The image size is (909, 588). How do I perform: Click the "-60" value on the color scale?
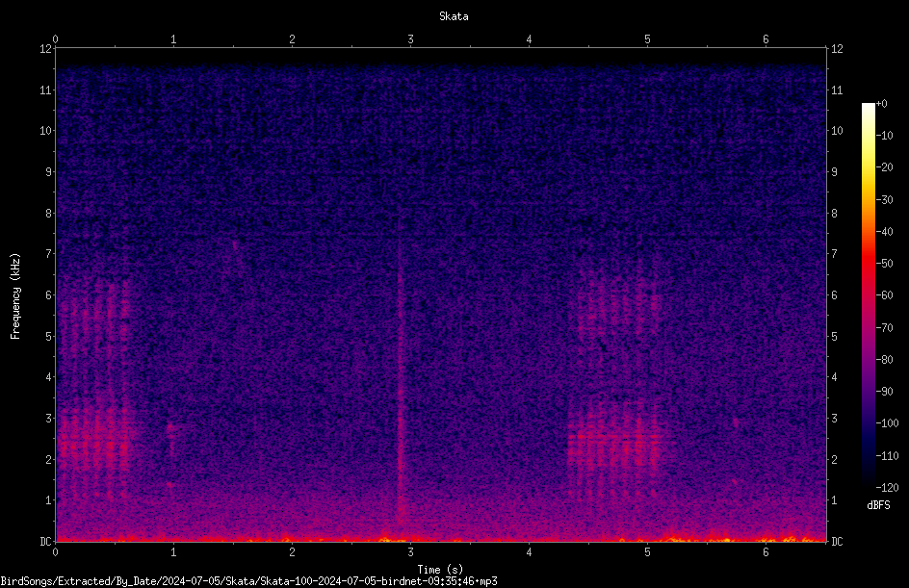(884, 295)
